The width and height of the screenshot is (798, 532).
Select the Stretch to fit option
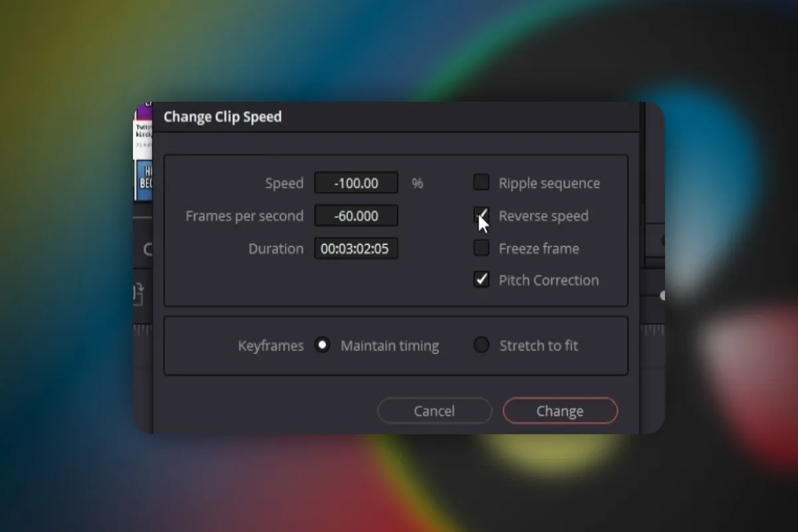(x=481, y=345)
